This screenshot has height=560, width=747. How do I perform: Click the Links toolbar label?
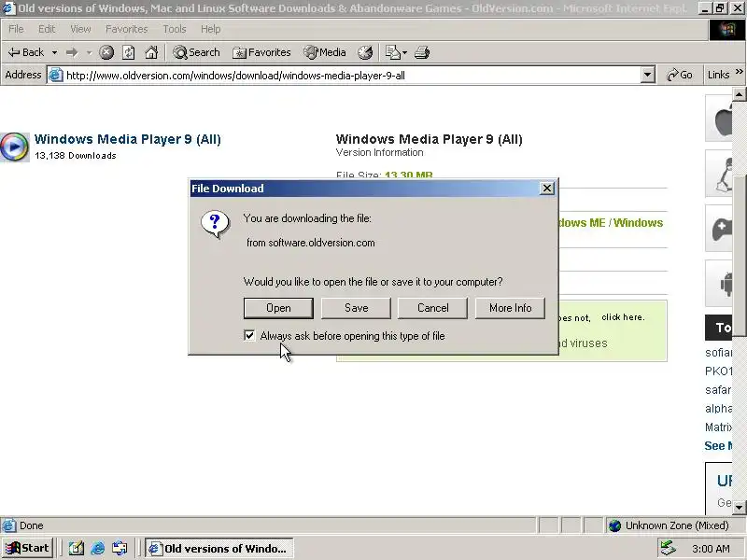(718, 76)
